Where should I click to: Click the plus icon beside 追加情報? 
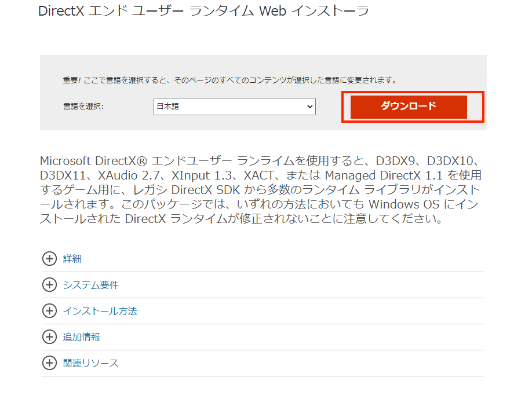pyautogui.click(x=50, y=337)
